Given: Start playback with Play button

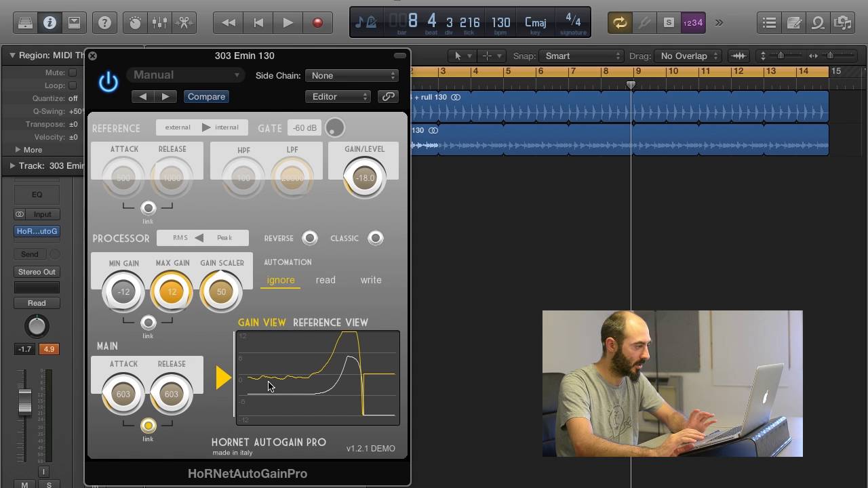Looking at the screenshot, I should [x=288, y=22].
